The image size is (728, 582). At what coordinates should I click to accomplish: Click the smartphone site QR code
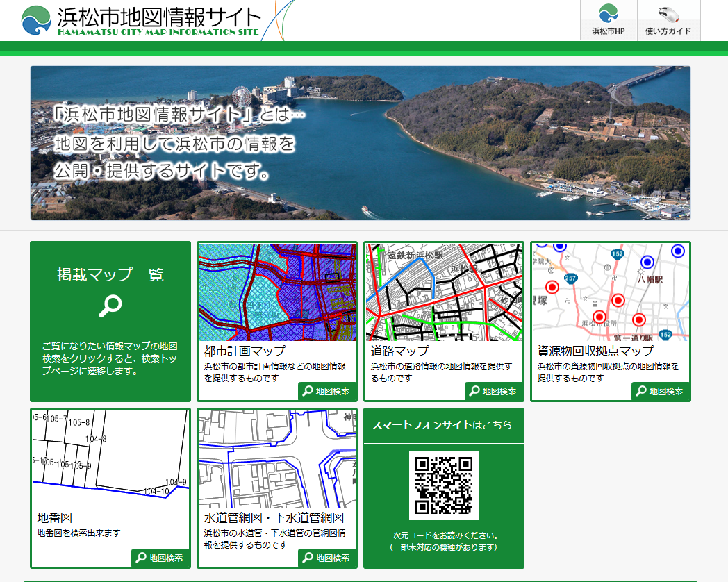coord(443,485)
